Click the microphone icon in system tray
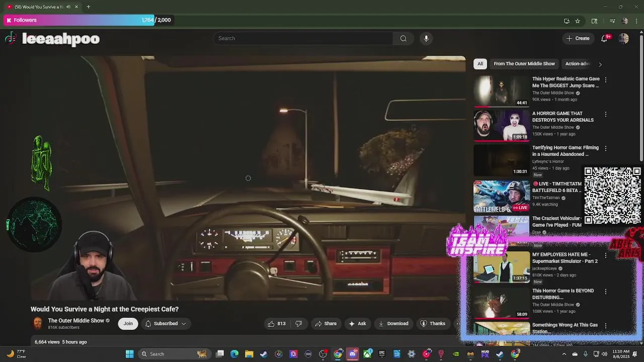644x362 pixels. point(586,354)
